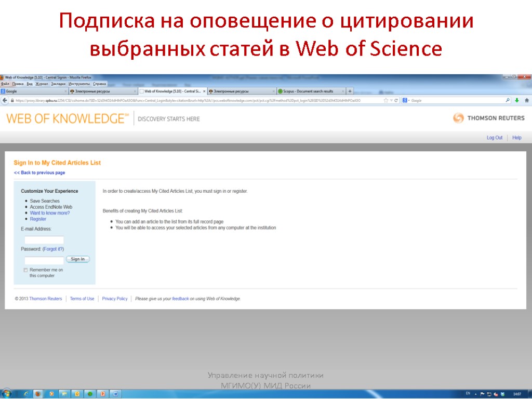Close the Web of Knowledge tab
Screen dimensions: 532x399
tap(204, 91)
